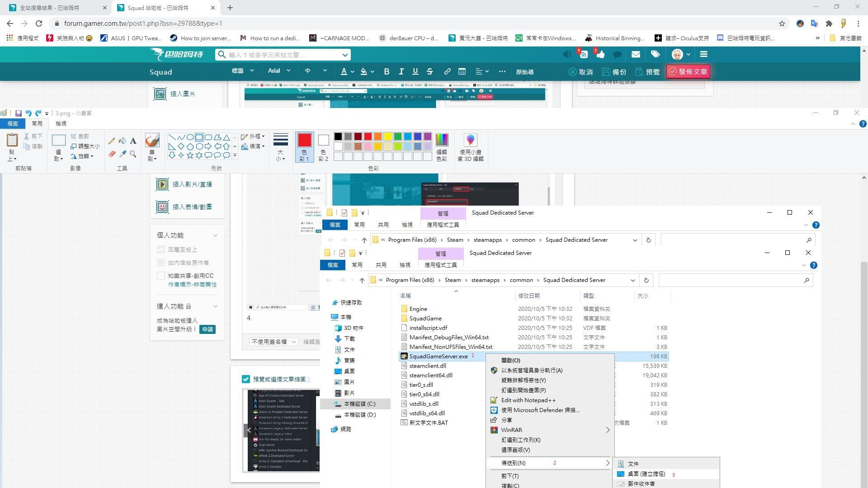Open more editor options (three dots)
This screenshot has width=868, height=488.
[x=502, y=71]
